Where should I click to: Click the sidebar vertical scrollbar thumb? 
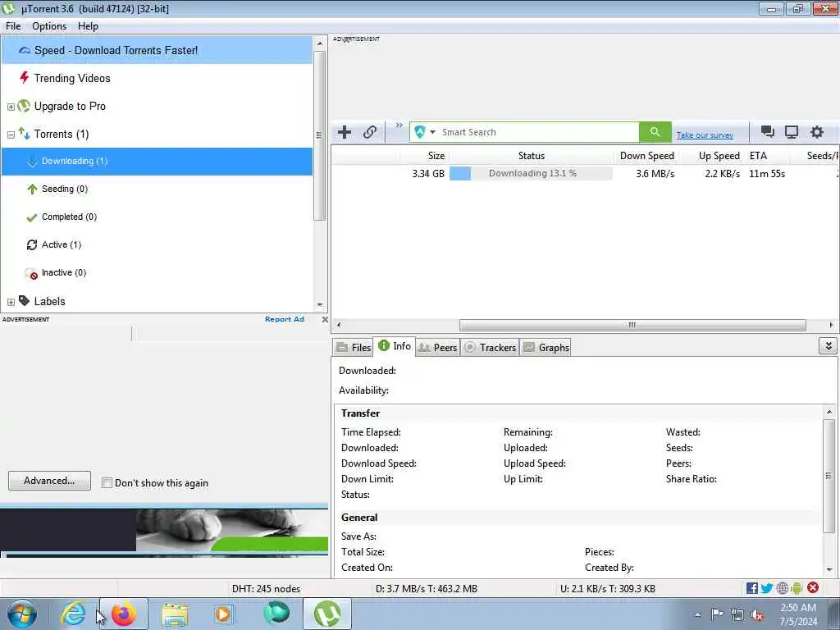coord(319,135)
